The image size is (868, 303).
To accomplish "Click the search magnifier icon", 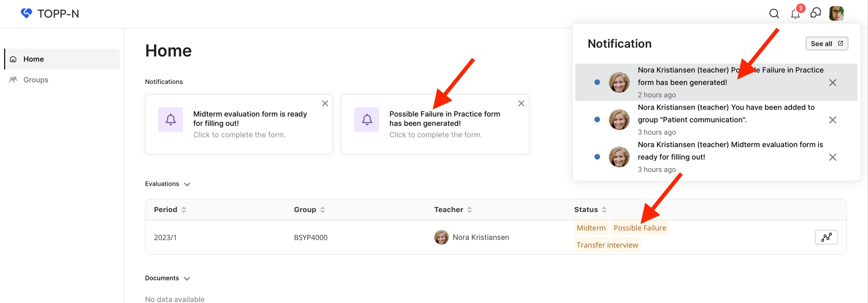I will tap(774, 14).
